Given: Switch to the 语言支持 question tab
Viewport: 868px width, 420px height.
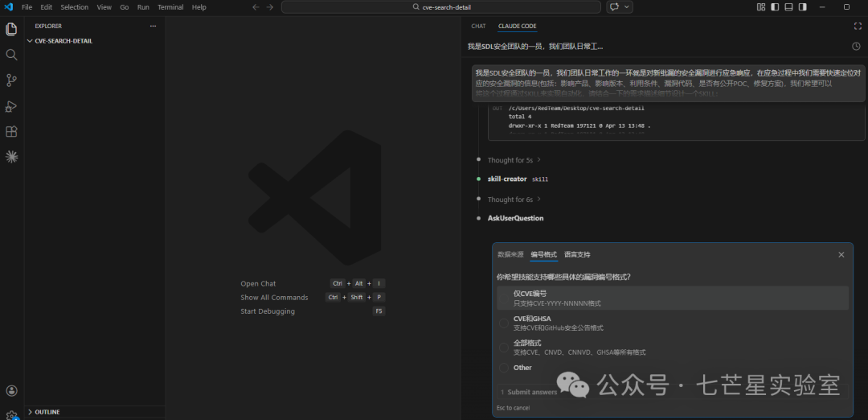Looking at the screenshot, I should [x=577, y=255].
